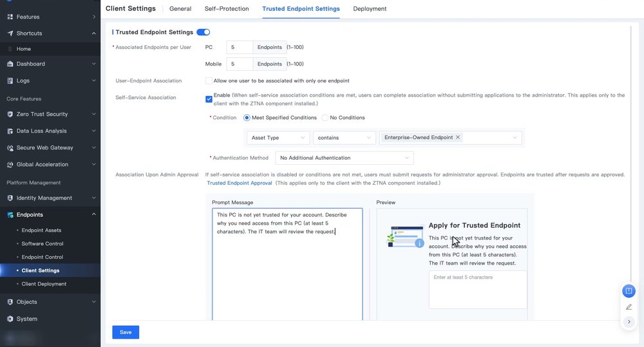Toggle the Trusted Endpoint Settings switch

pos(204,32)
